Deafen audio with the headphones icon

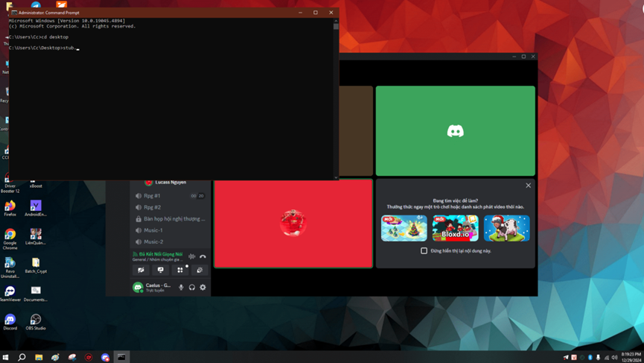click(192, 287)
